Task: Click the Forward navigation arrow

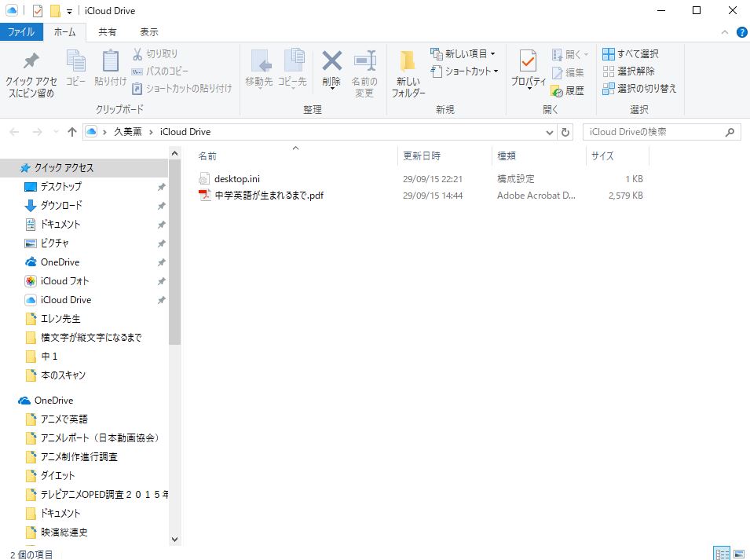Action: click(37, 132)
